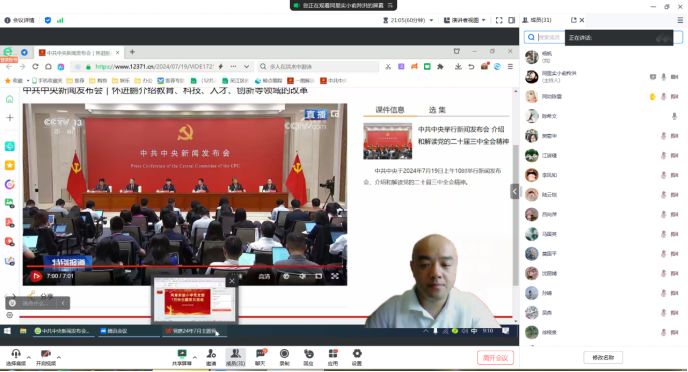
Task: Open the speaker view layout dropdown
Action: (x=465, y=20)
